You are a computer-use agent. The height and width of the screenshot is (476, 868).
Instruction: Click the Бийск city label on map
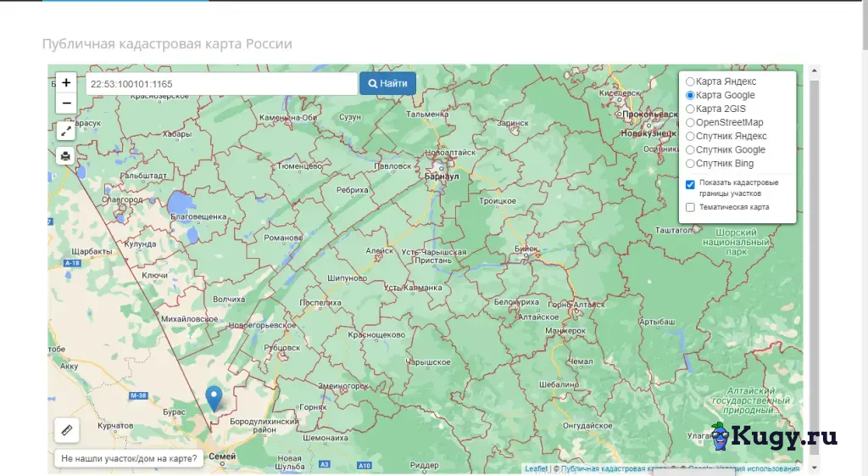(x=526, y=249)
